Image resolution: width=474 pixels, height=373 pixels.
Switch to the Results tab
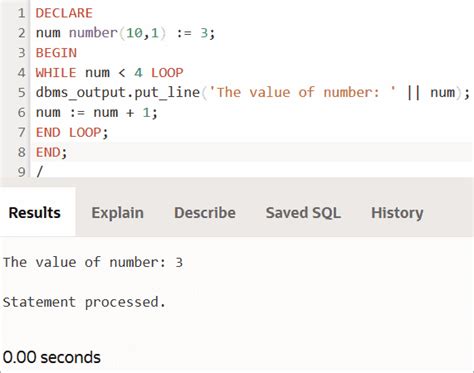(35, 213)
